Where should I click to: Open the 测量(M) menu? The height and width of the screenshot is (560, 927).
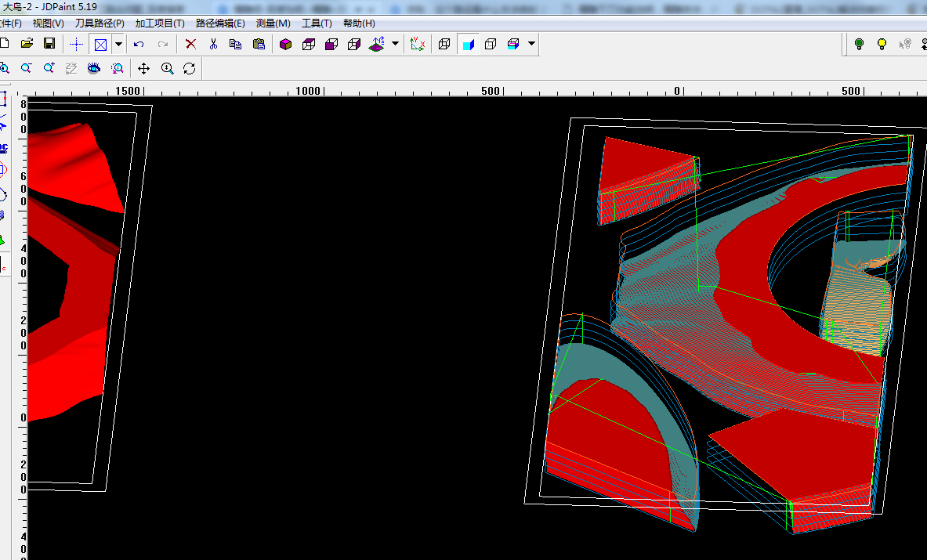[273, 23]
